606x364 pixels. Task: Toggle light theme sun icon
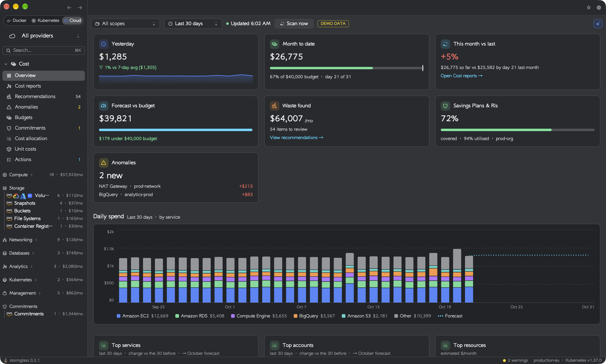point(589,8)
